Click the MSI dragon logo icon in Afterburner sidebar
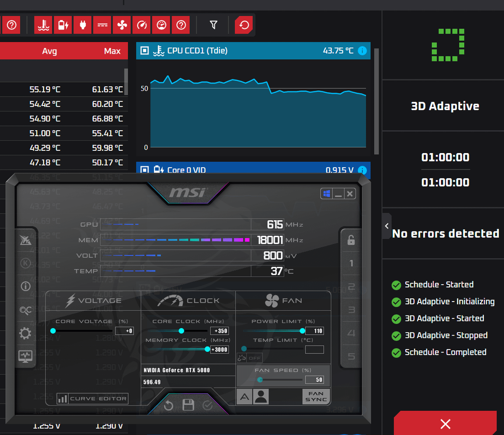504x435 pixels. (25, 240)
